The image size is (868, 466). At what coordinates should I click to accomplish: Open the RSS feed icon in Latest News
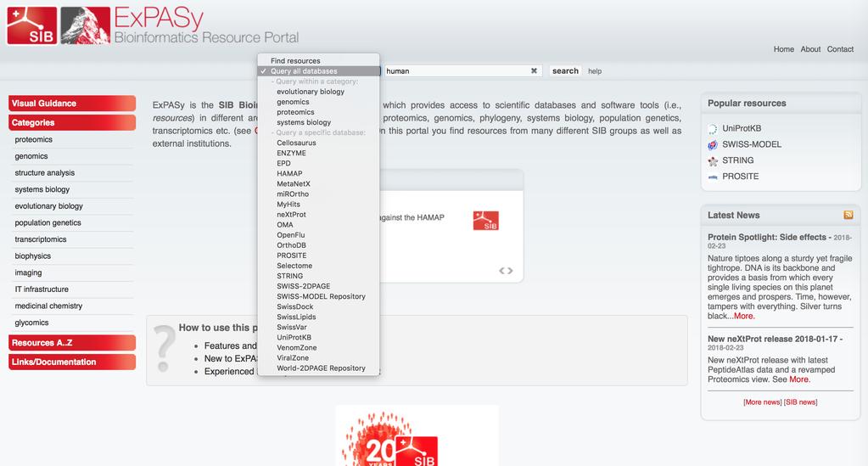[848, 215]
